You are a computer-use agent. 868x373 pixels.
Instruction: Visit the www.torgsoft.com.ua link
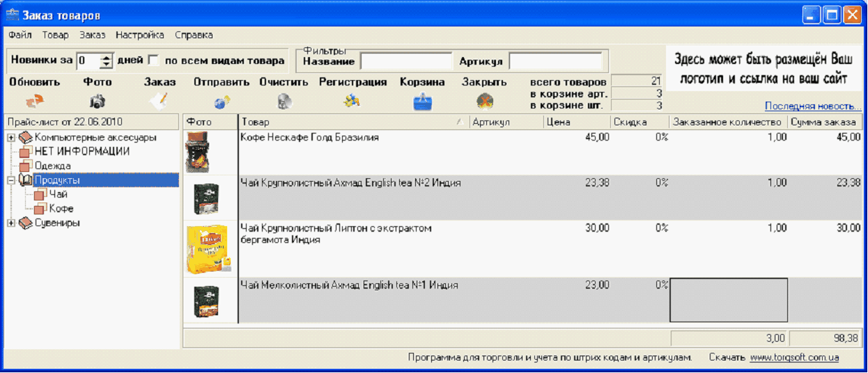[794, 358]
